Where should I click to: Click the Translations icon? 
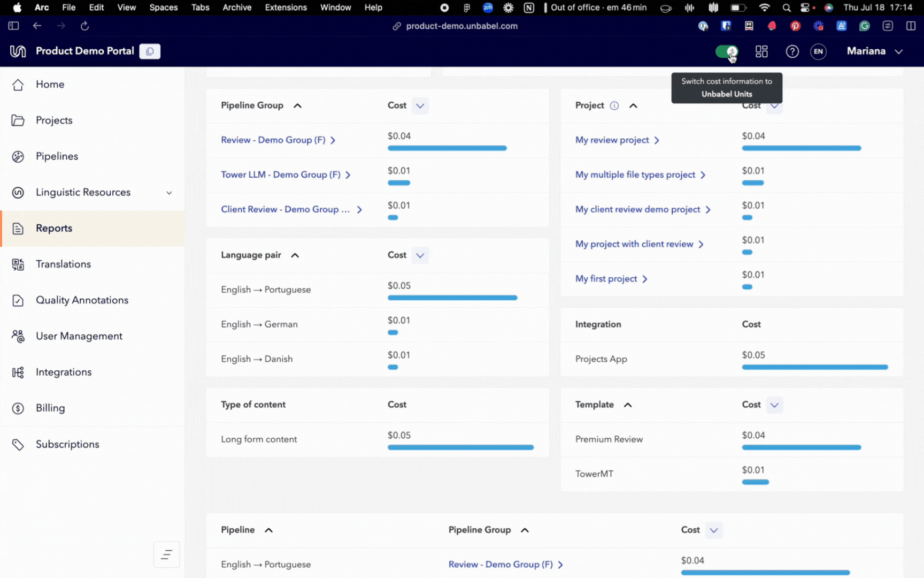point(18,264)
